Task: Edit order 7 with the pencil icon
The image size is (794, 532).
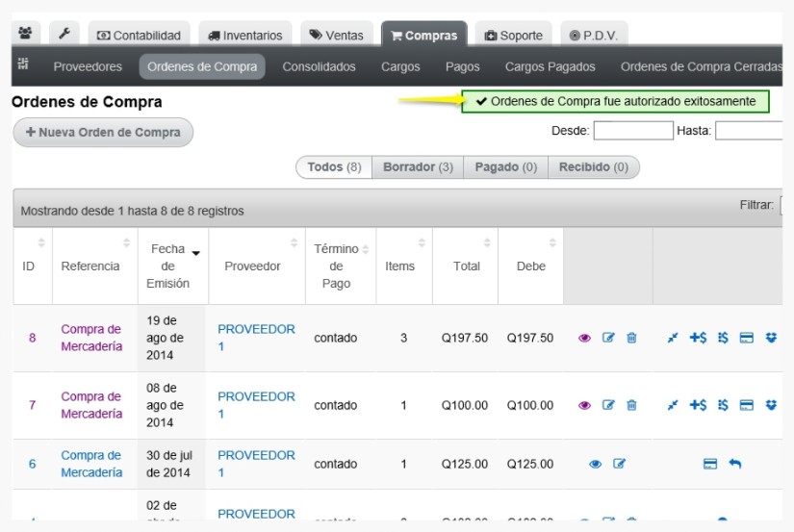Action: point(608,404)
